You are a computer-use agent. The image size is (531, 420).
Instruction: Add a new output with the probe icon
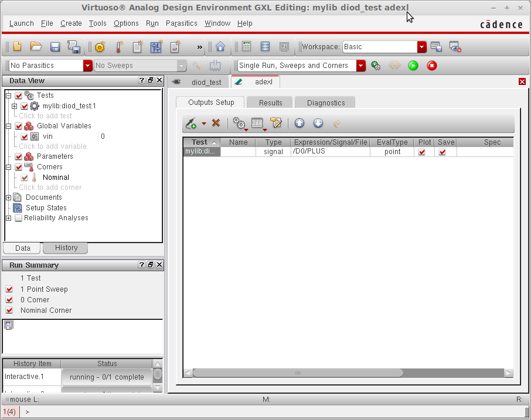point(191,124)
